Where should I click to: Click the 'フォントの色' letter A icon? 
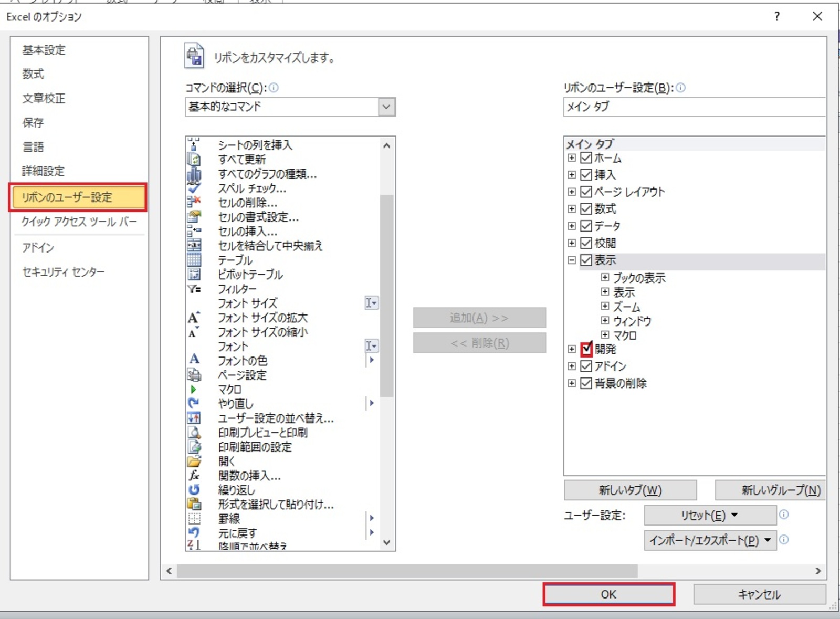click(x=194, y=360)
